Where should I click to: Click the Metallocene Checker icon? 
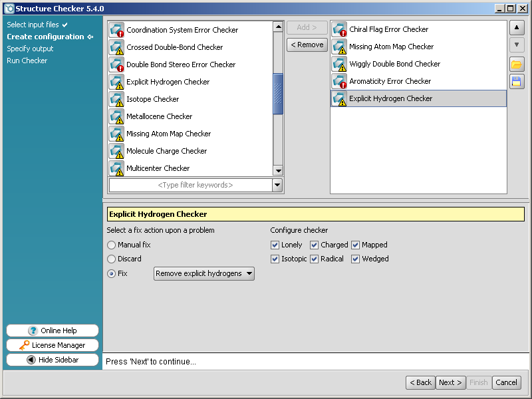[117, 116]
